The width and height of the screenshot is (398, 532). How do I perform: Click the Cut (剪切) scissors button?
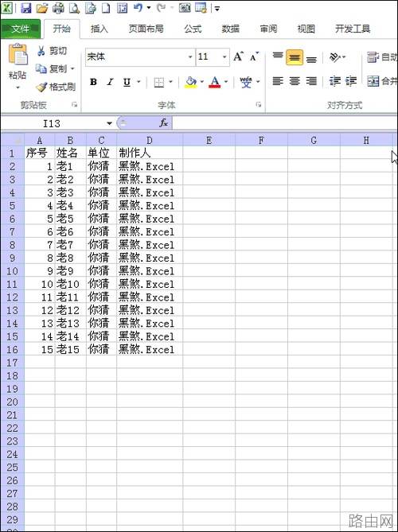click(x=52, y=51)
